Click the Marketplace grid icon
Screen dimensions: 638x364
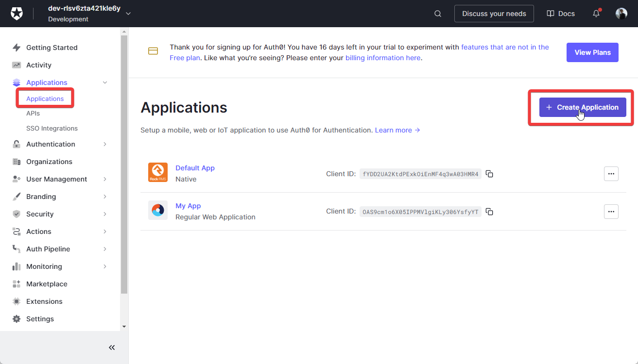17,284
